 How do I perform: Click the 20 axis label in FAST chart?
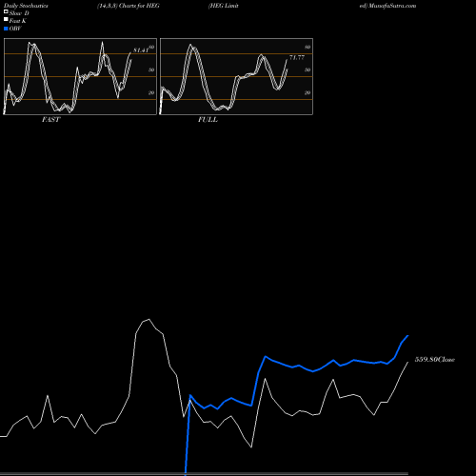coord(151,92)
